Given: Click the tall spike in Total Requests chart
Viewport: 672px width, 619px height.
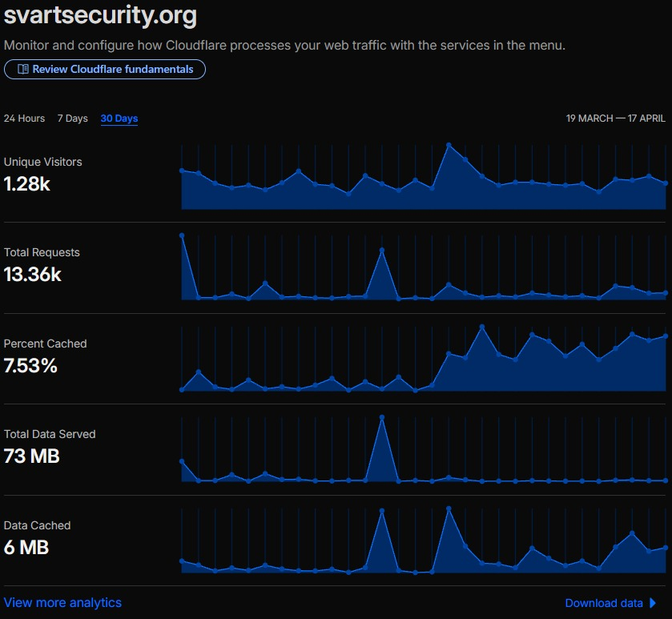Looking at the screenshot, I should point(382,251).
